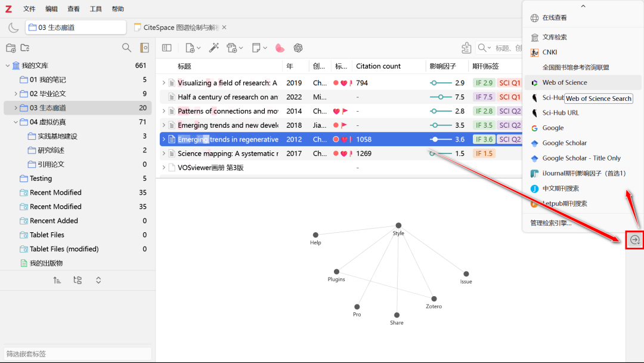Click the puzzle-piece plugin icon

pos(467,48)
